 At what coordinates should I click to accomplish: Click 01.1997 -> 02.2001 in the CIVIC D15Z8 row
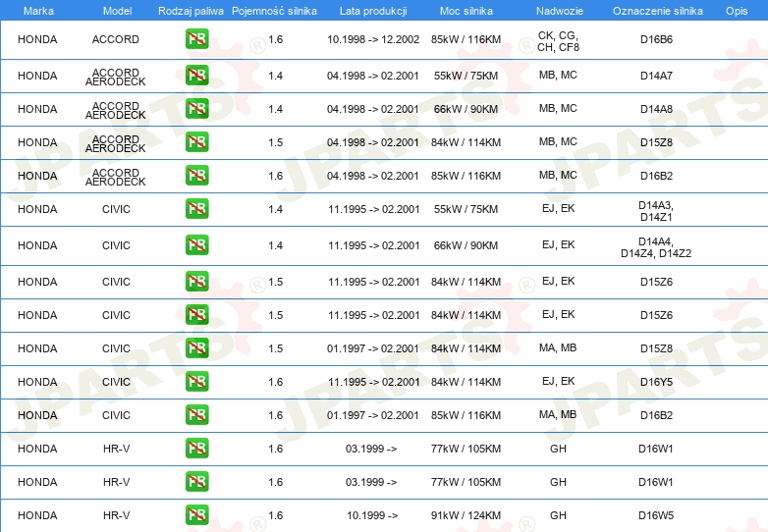point(373,348)
